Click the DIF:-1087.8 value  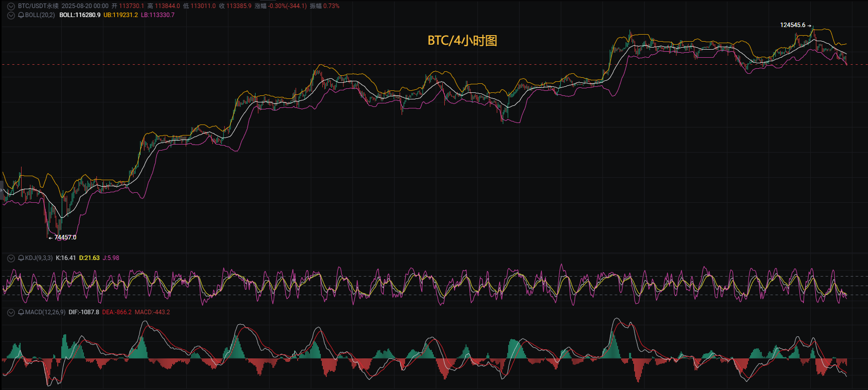pos(84,312)
